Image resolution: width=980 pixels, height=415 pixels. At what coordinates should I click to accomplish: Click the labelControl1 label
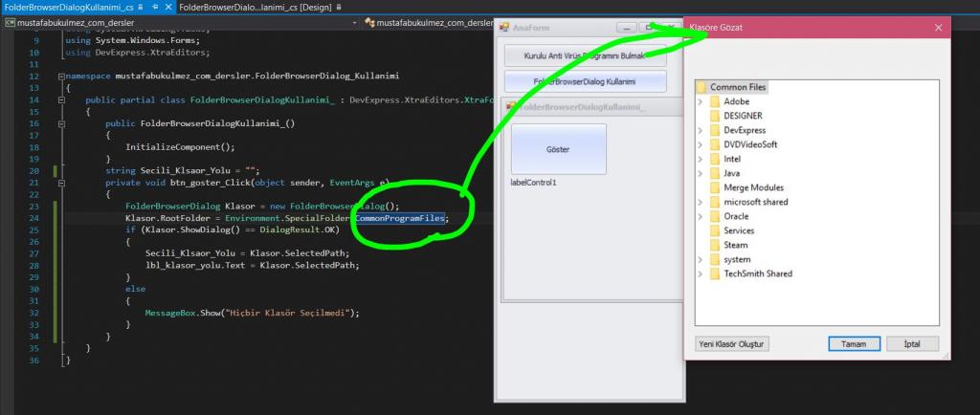coord(533,183)
